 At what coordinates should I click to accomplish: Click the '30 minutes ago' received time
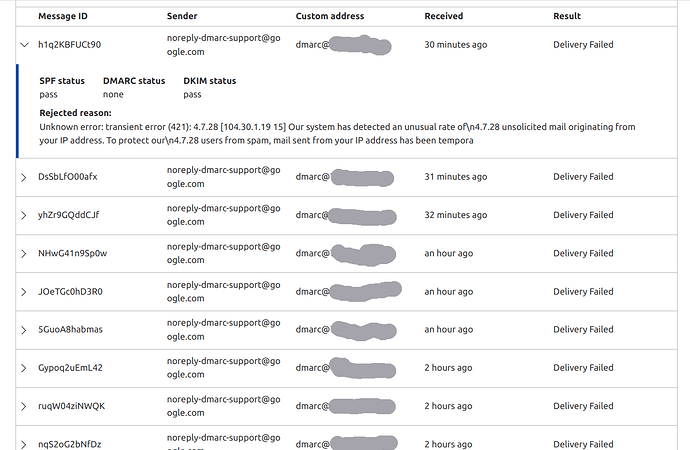pos(455,45)
